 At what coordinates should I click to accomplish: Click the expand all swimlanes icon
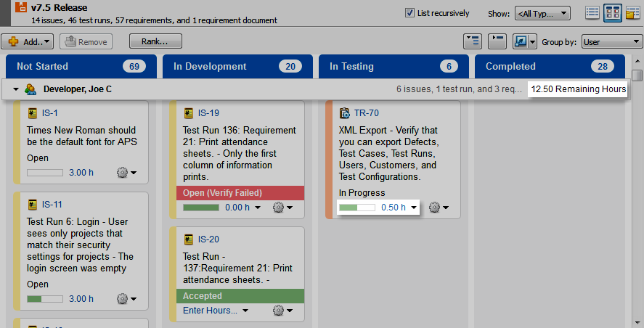coord(472,42)
